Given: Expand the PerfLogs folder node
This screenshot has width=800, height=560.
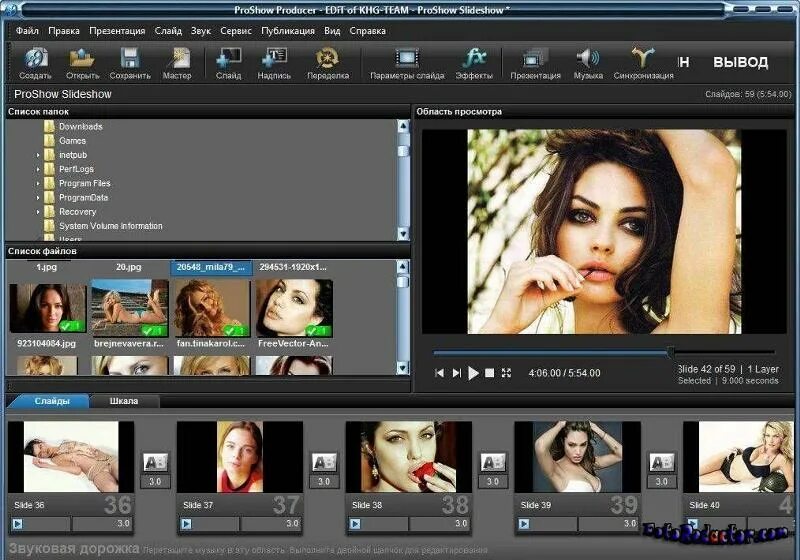Looking at the screenshot, I should pyautogui.click(x=38, y=169).
